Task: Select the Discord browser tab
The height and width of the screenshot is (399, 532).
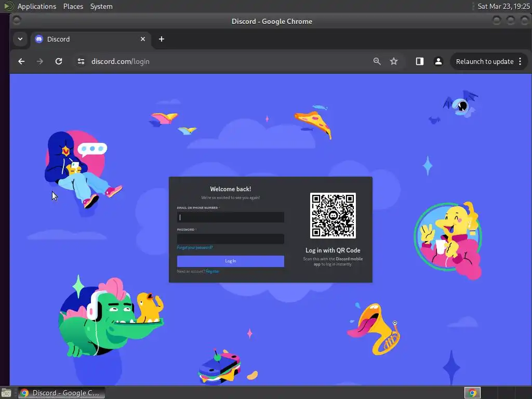Action: click(x=90, y=39)
